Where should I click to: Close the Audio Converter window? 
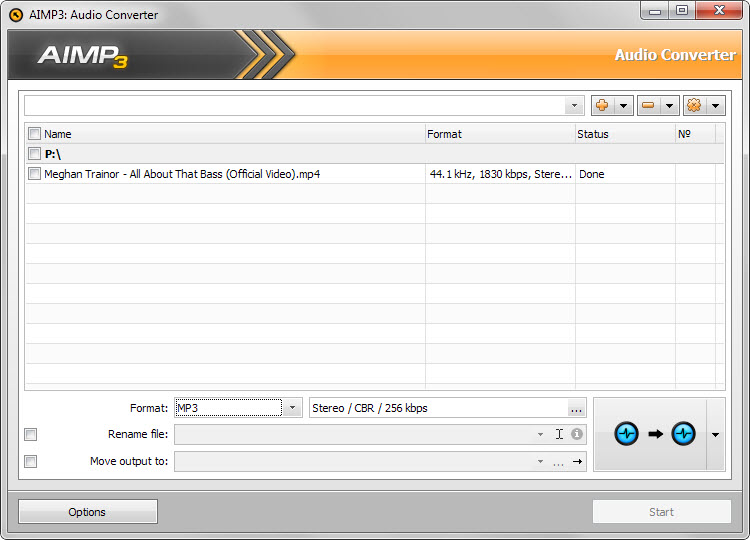pos(719,11)
